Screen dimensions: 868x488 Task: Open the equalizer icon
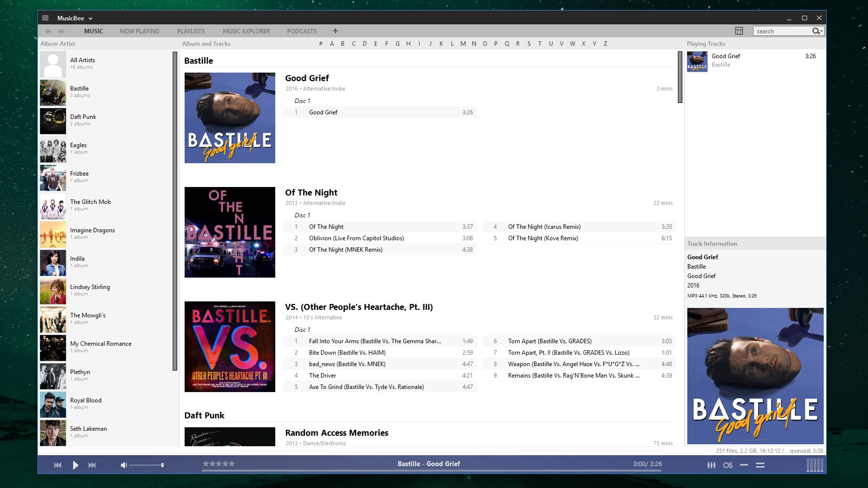[x=712, y=465]
